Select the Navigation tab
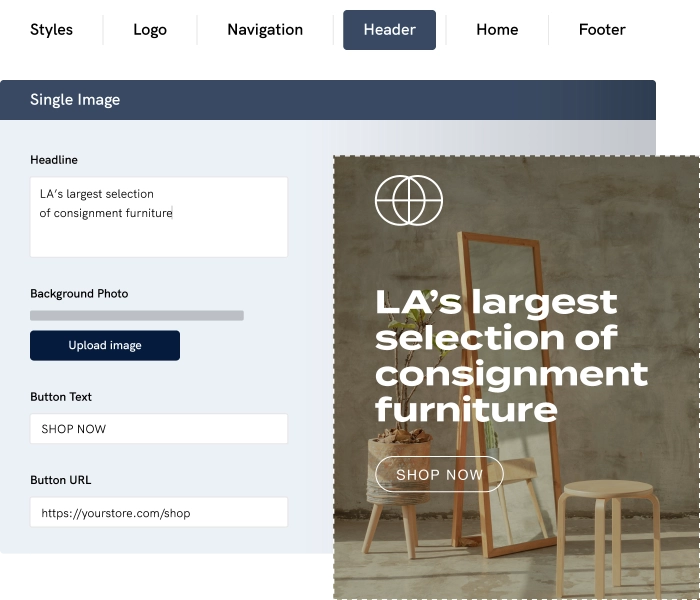700x600 pixels. (265, 30)
